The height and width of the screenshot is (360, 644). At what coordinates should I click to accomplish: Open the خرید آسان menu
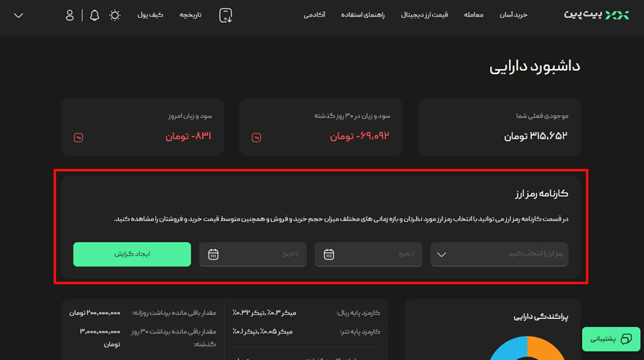(x=513, y=15)
